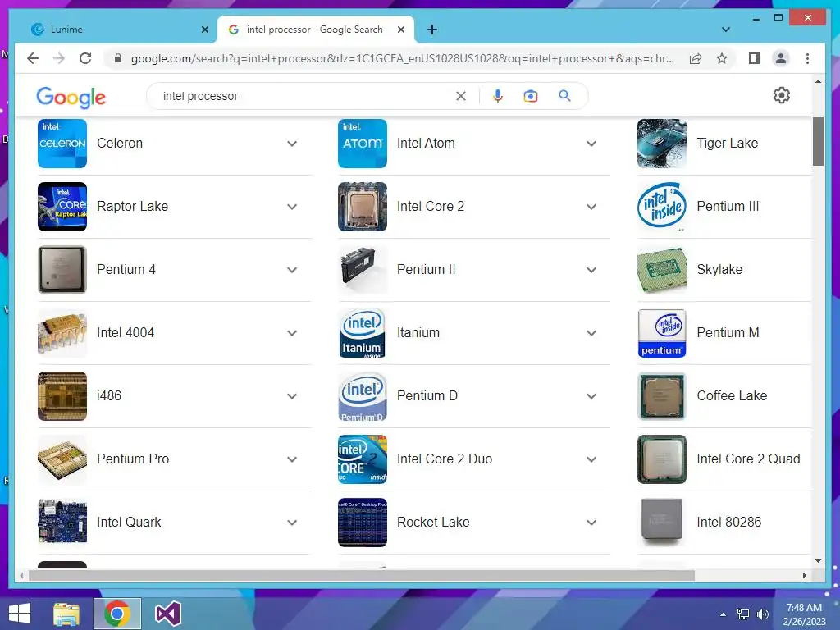Expand the Pentium II entry

point(591,270)
